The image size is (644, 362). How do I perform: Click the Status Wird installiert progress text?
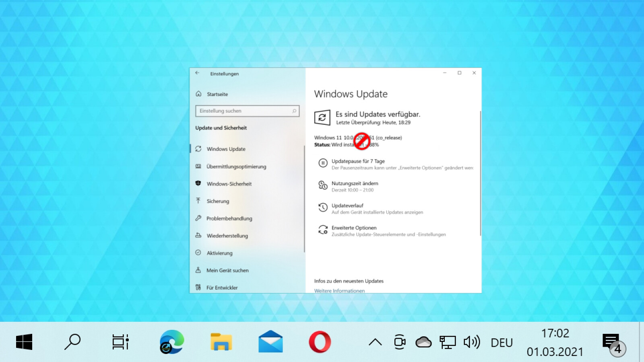pyautogui.click(x=347, y=145)
